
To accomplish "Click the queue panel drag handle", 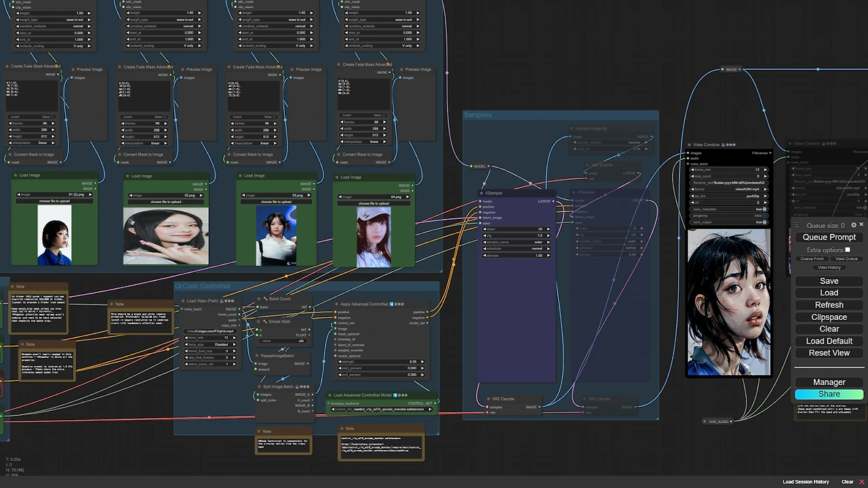I will [x=797, y=225].
